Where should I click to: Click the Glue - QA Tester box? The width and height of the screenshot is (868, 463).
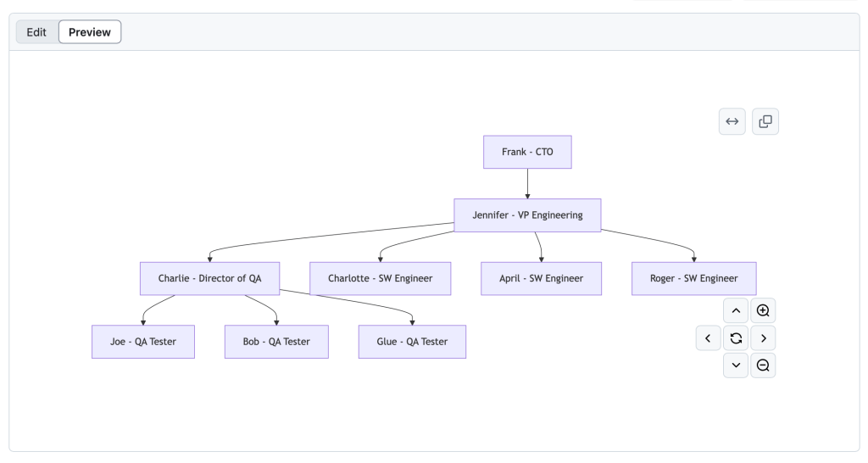pos(412,342)
